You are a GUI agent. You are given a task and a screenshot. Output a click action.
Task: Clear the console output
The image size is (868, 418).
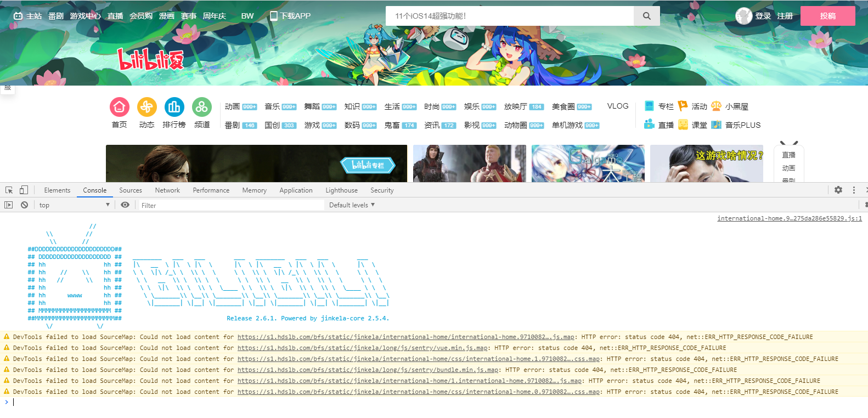point(24,205)
